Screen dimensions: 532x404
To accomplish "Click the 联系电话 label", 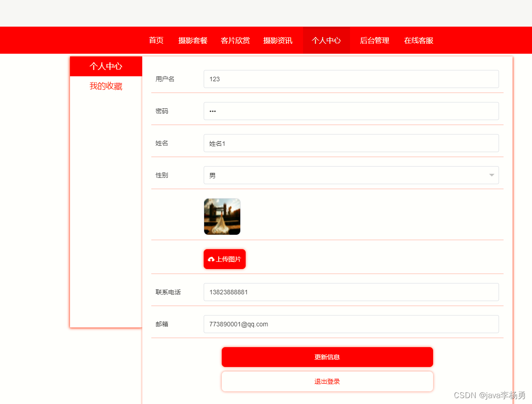I will 168,292.
